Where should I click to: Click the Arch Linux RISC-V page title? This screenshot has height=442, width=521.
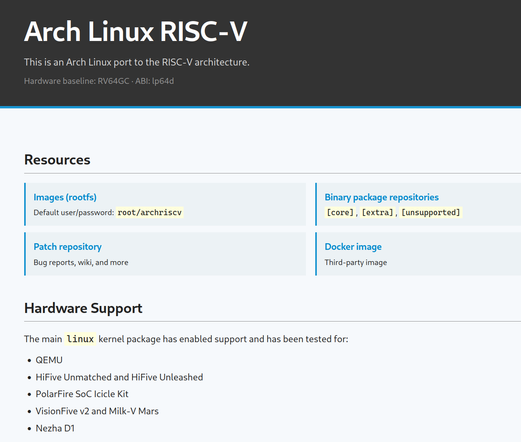pos(136,32)
